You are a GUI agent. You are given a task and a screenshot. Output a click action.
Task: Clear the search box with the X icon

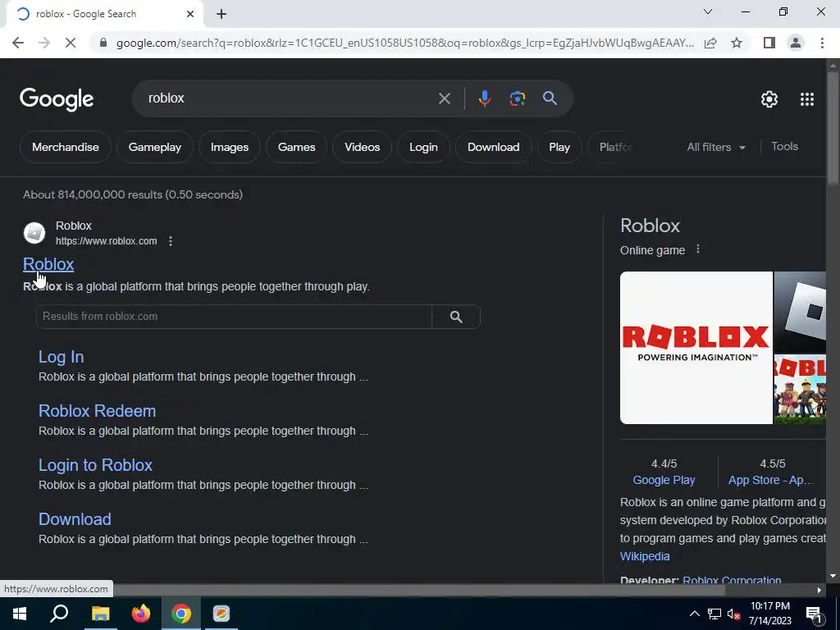point(445,98)
